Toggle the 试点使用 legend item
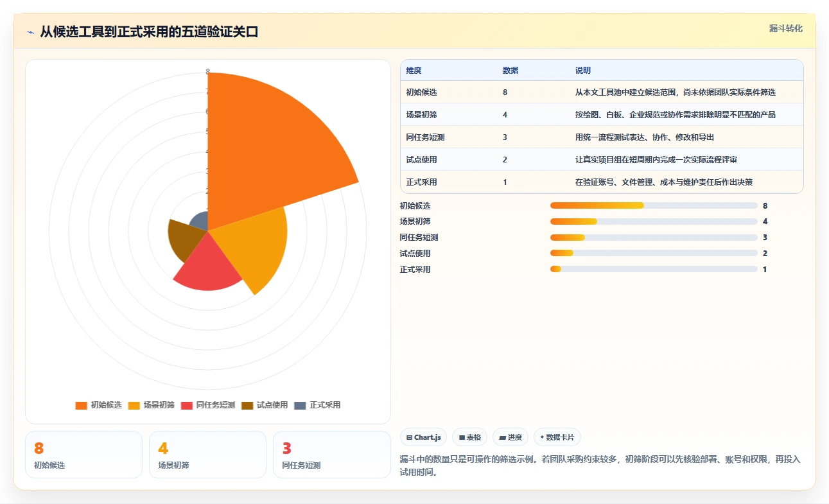The width and height of the screenshot is (829, 504). 265,405
